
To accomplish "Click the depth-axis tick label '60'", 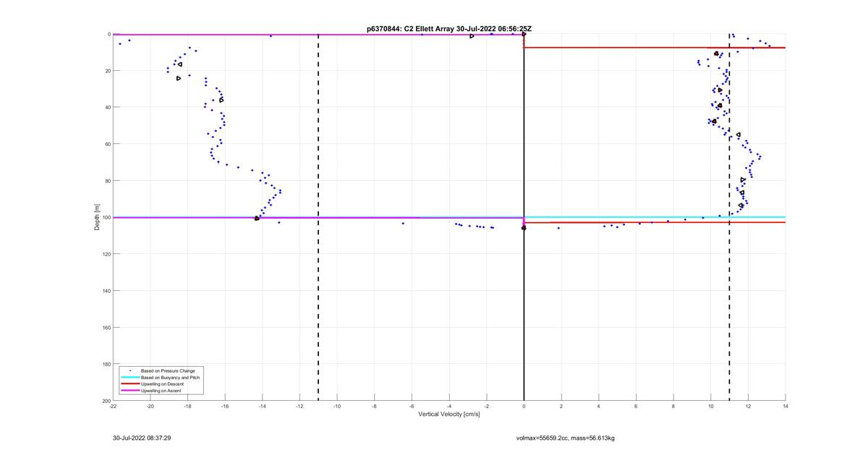I will tap(107, 144).
